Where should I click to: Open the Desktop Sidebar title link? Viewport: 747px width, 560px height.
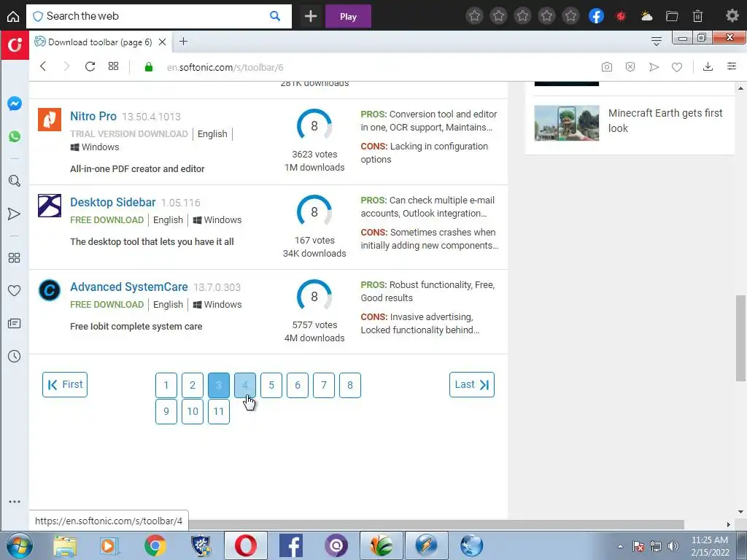113,203
